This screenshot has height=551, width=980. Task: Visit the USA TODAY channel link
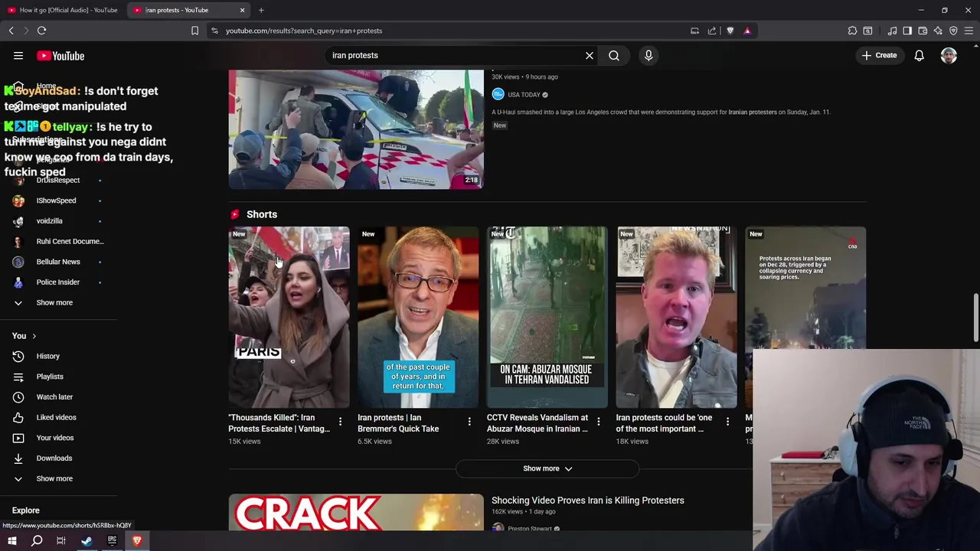[x=524, y=95]
